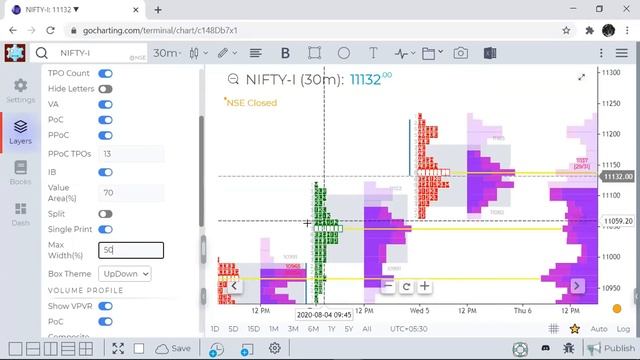Toggle the PoC switch below VA

click(105, 120)
